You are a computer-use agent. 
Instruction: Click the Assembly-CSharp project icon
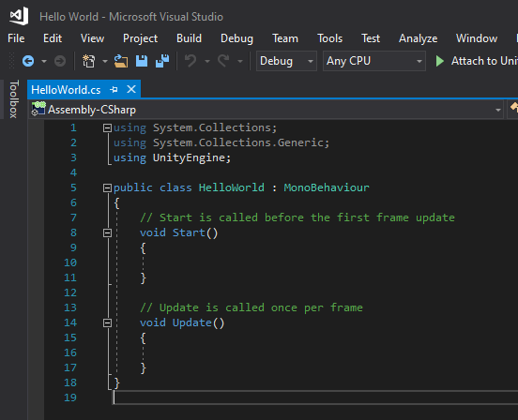(x=38, y=109)
